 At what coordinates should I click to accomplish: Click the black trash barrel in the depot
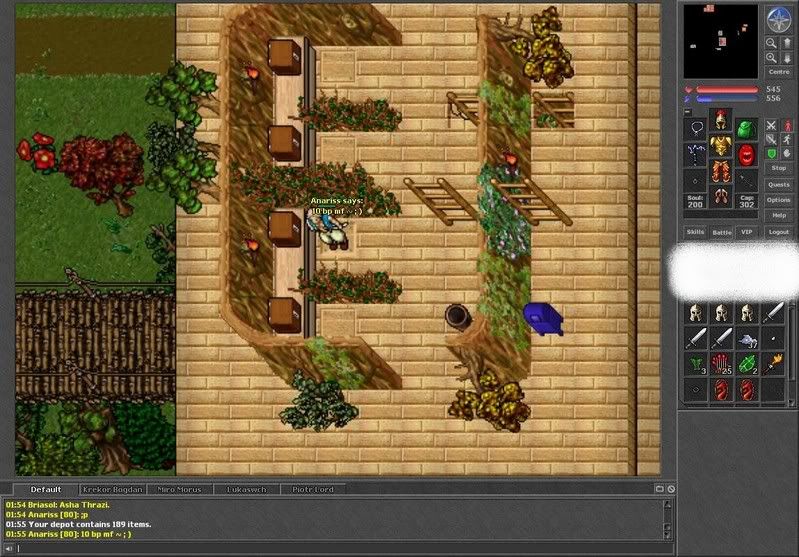point(457,317)
